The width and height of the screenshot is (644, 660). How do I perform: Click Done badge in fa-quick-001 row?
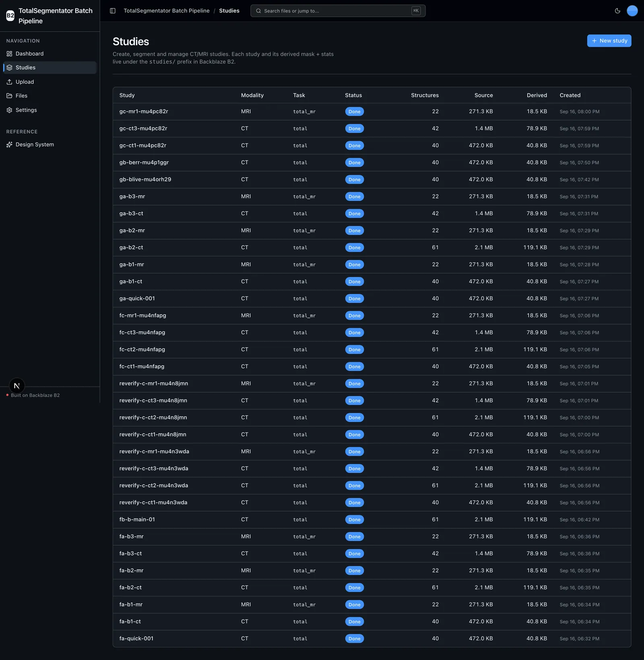[x=354, y=639]
